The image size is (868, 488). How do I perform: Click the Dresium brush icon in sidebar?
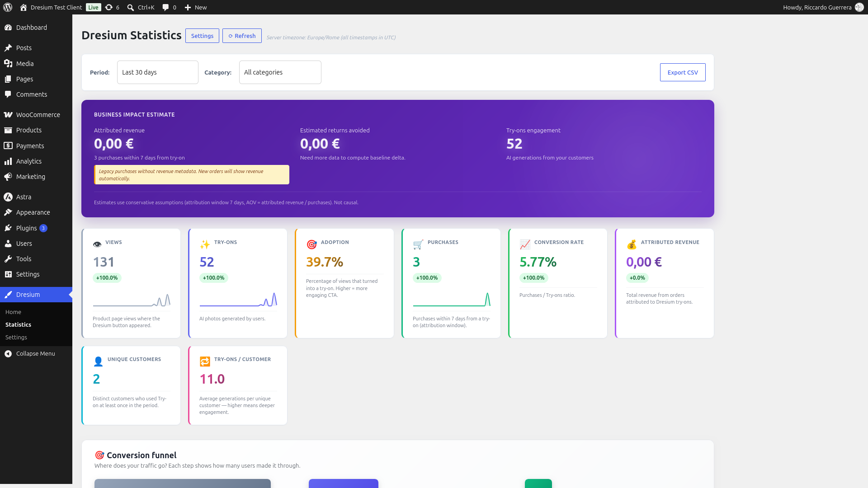tap(8, 295)
